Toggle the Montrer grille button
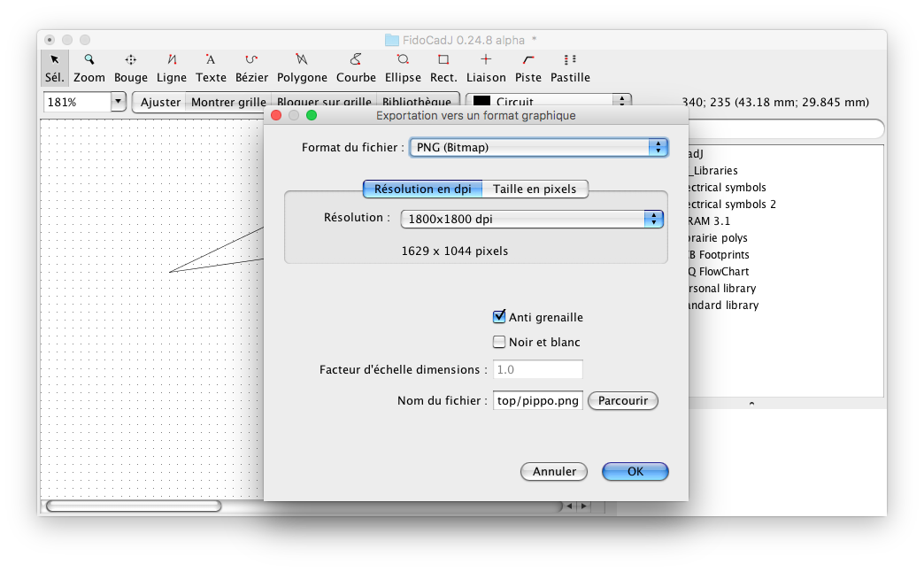Image resolution: width=924 pixels, height=572 pixels. (228, 102)
